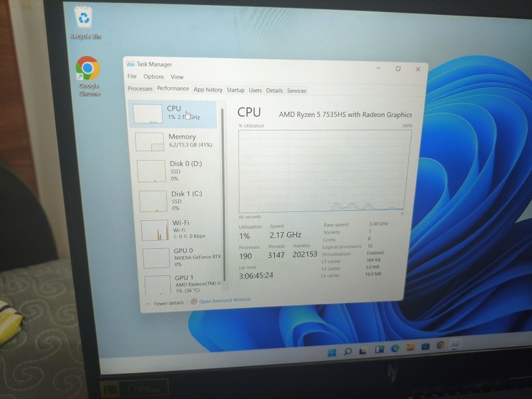Select Disk 0 (D:) in the sidebar

(x=177, y=170)
